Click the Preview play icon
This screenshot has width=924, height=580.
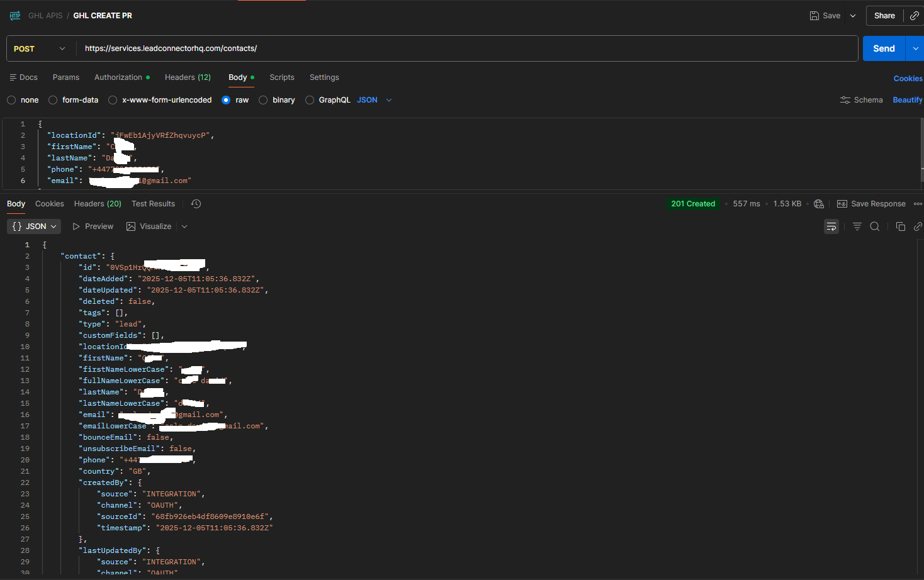pos(76,226)
